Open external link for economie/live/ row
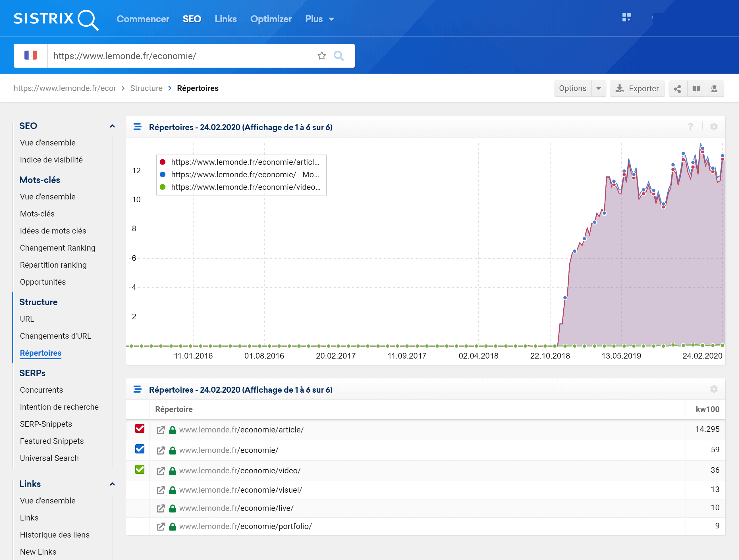Image resolution: width=739 pixels, height=560 pixels. pyautogui.click(x=161, y=508)
